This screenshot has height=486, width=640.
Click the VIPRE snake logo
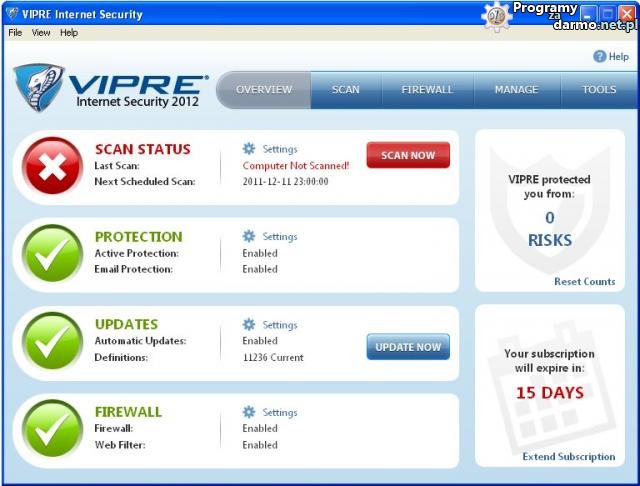coord(39,88)
